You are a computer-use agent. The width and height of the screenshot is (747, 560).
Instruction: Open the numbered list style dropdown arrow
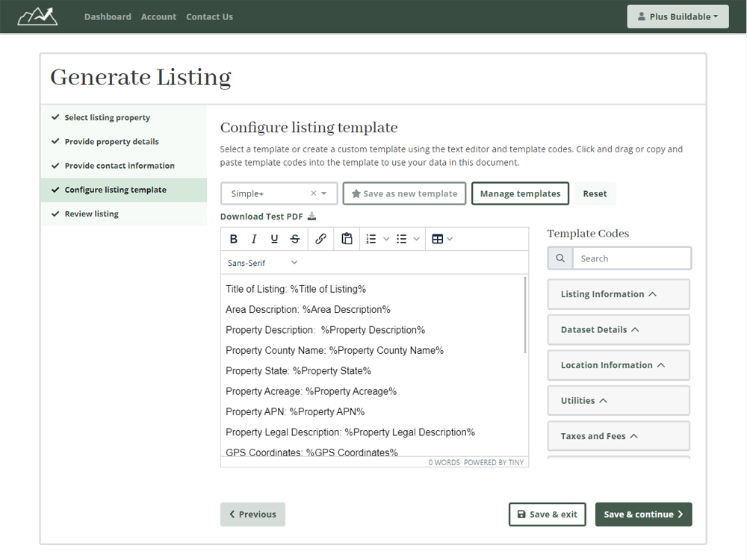click(x=386, y=239)
